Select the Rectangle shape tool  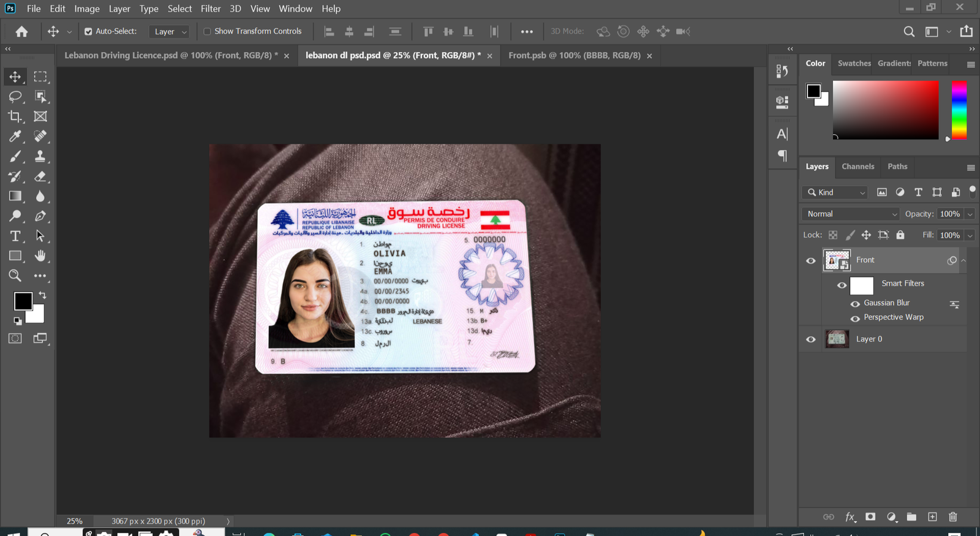pyautogui.click(x=15, y=255)
